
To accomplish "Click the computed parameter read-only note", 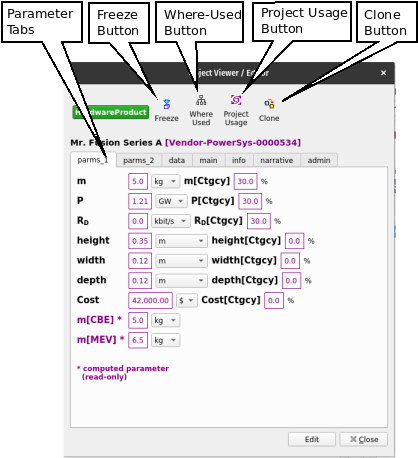I will point(123,373).
